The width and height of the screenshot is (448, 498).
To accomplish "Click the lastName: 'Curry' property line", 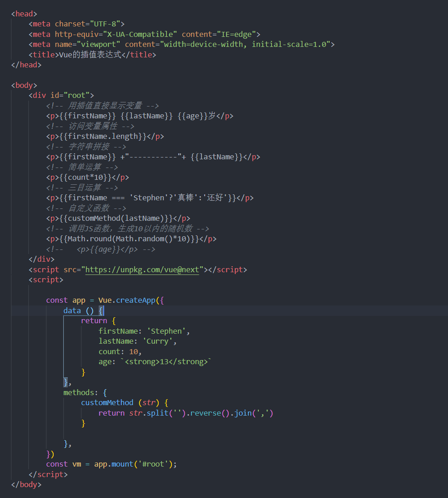I will (x=137, y=341).
